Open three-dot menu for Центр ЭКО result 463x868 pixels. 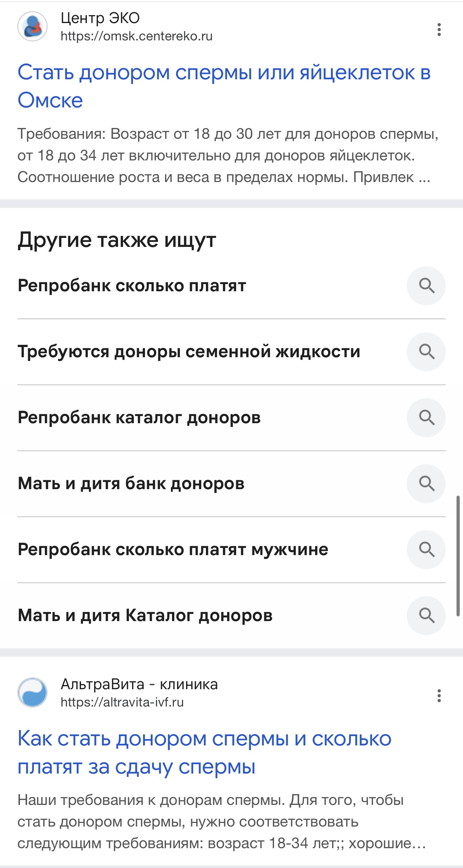[x=439, y=30]
